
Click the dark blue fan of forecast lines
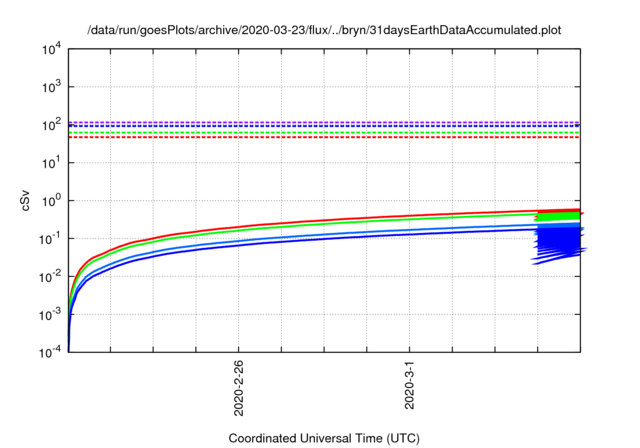tap(559, 245)
